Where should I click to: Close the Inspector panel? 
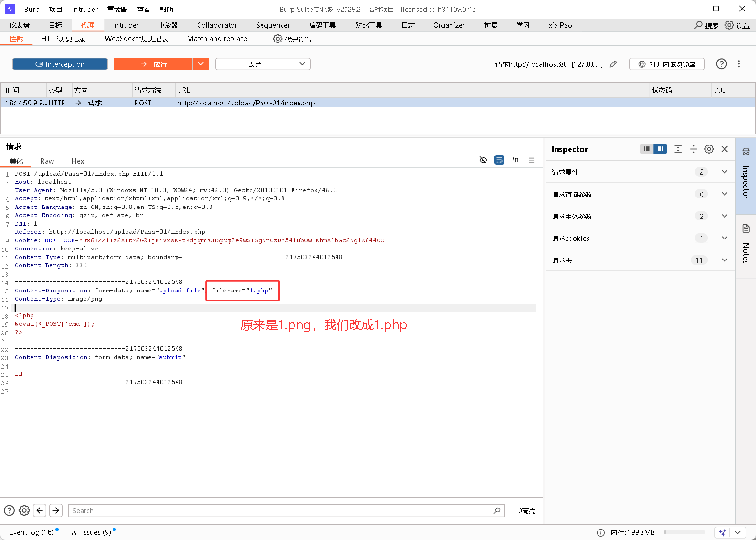click(724, 149)
